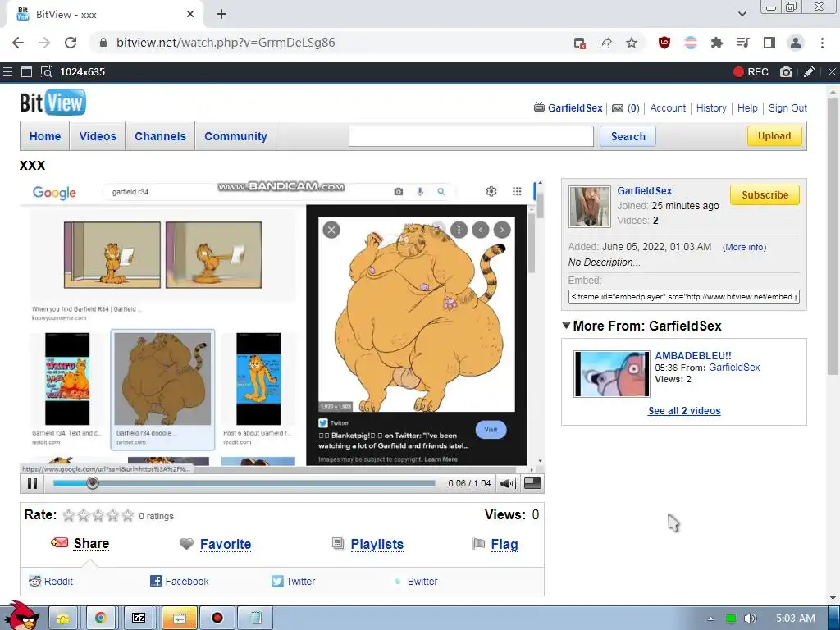Viewport: 840px width, 630px height.
Task: Reload the BitView page
Action: [x=71, y=43]
